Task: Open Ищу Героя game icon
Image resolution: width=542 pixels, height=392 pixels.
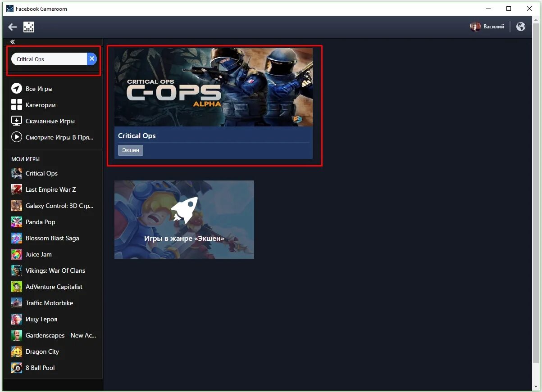Action: coord(17,319)
